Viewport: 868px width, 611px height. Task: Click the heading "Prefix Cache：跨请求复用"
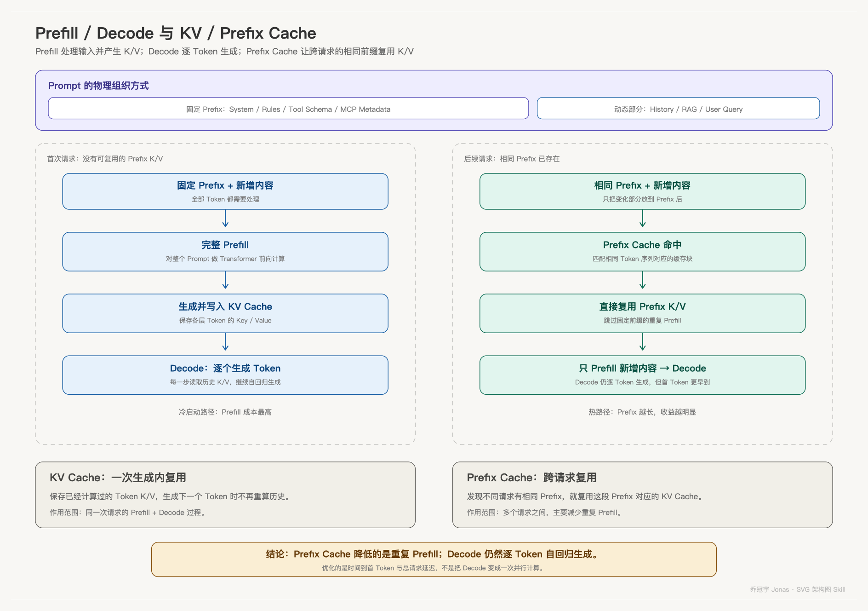[x=531, y=478]
